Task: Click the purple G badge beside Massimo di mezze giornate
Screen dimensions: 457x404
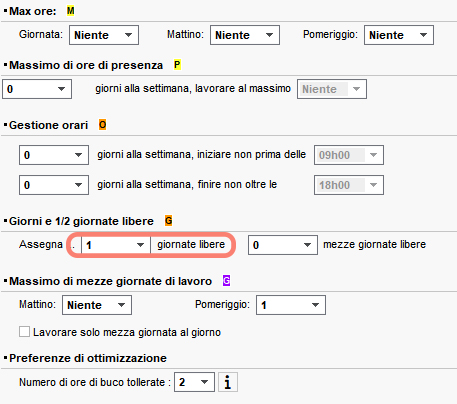Action: coord(226,281)
